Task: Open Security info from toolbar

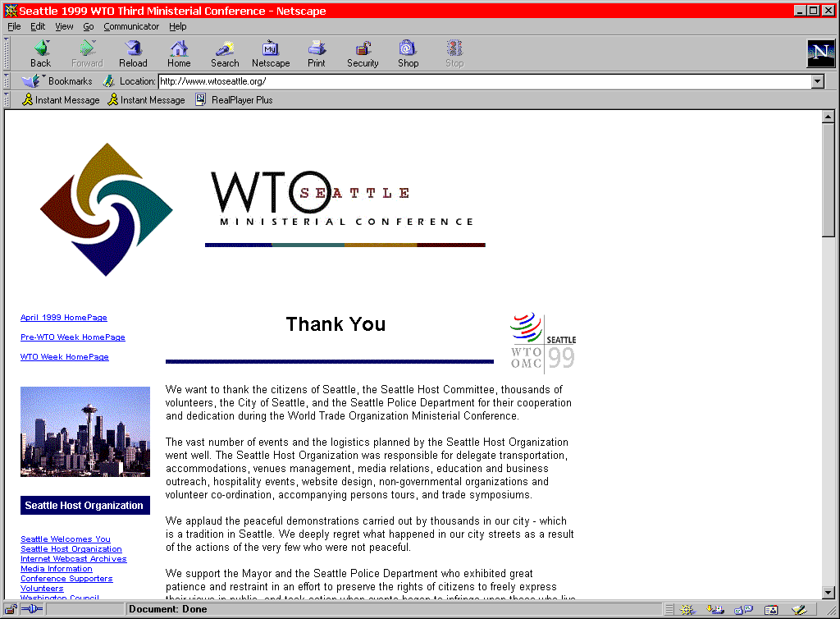Action: pos(363,54)
